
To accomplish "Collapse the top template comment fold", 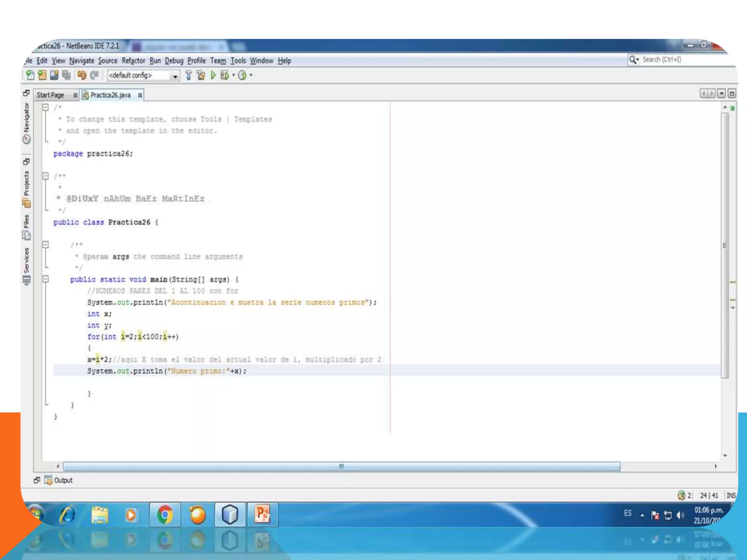I will pyautogui.click(x=46, y=107).
